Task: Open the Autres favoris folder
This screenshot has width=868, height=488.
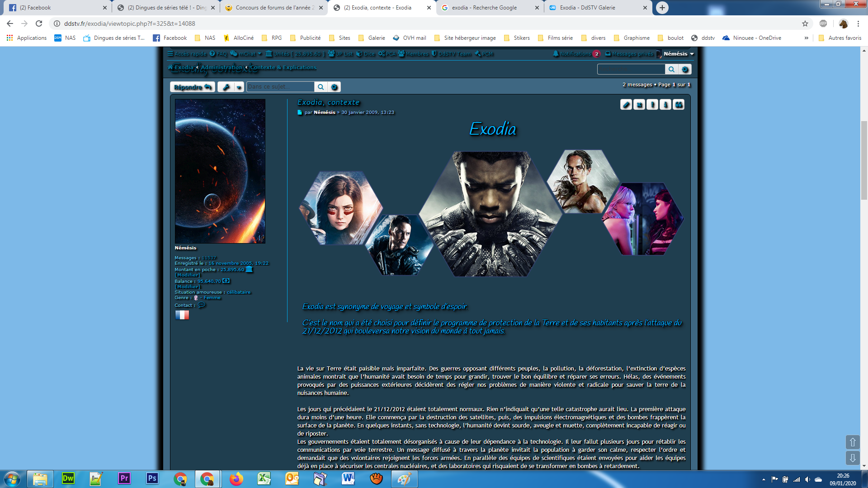Action: (840, 38)
